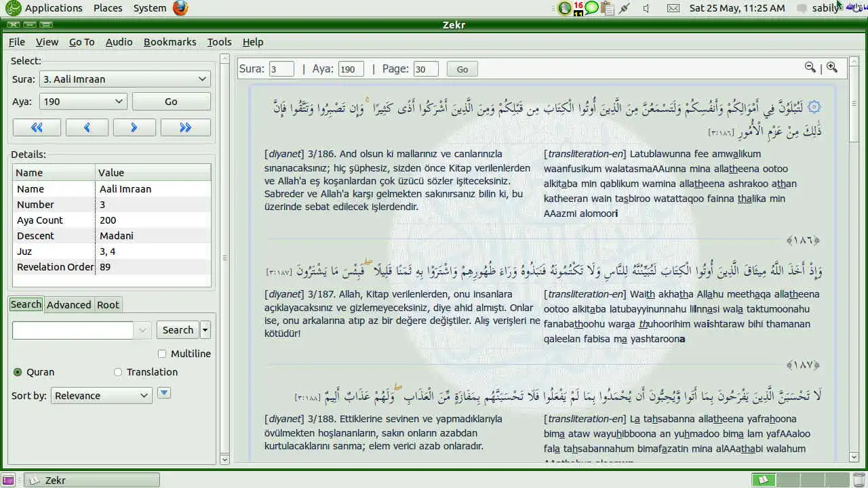The height and width of the screenshot is (488, 868).
Task: Select the Translation search scope radio
Action: point(118,372)
